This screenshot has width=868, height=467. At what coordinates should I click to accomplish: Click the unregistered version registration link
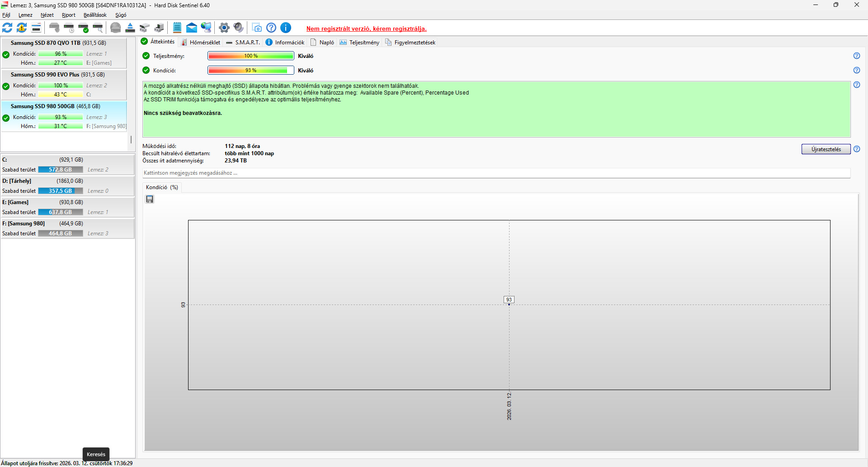point(367,29)
